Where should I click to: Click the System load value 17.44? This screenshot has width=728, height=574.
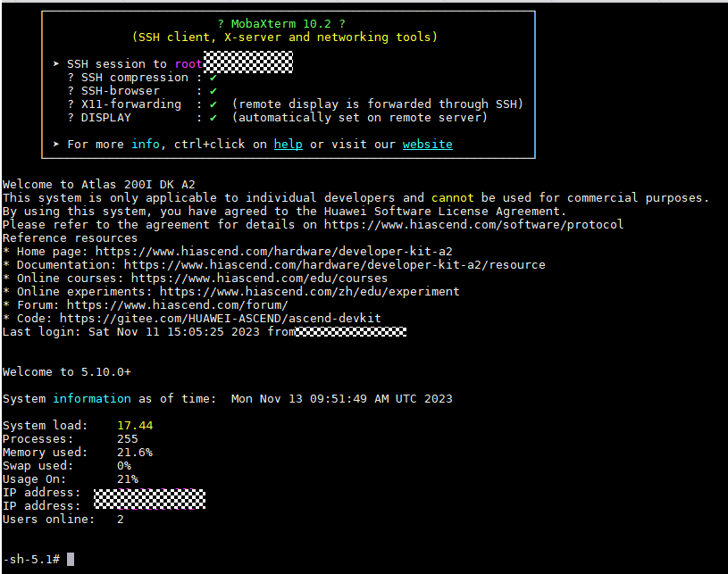pos(135,426)
